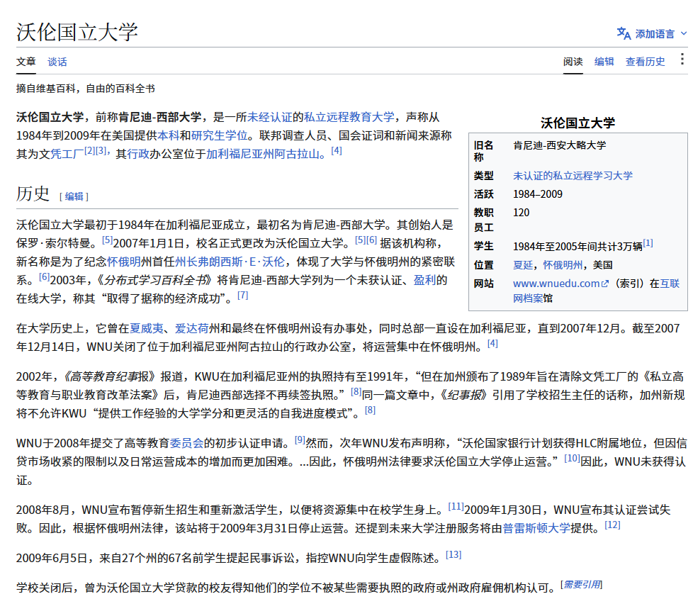
Task: Click the text 摘自维基百科，自由的百科全书
Action: point(86,89)
